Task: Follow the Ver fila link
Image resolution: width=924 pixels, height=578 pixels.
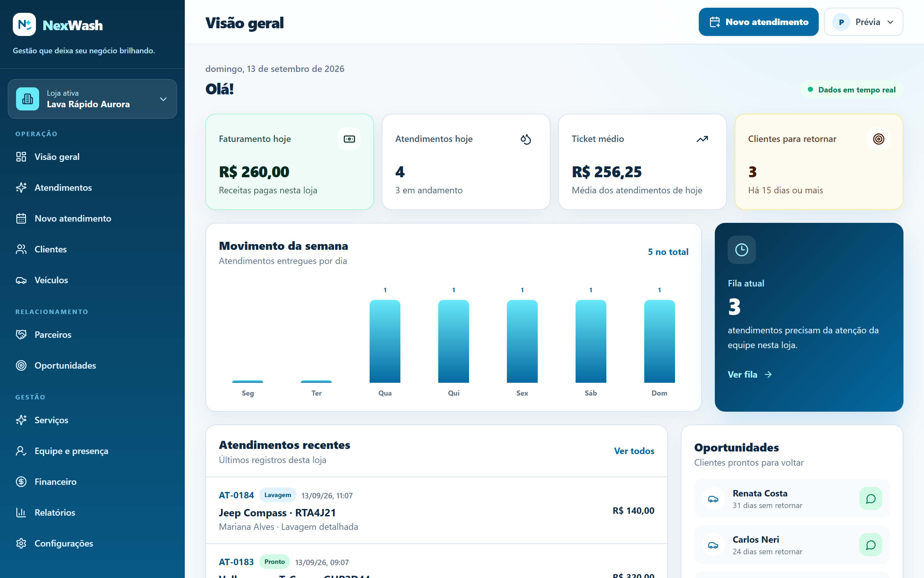Action: (749, 375)
